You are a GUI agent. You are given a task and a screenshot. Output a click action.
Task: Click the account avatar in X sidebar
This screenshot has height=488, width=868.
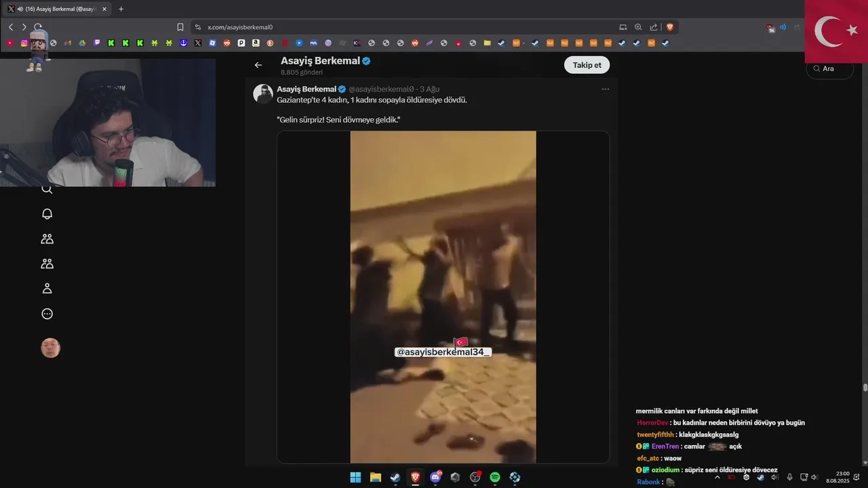pyautogui.click(x=50, y=348)
